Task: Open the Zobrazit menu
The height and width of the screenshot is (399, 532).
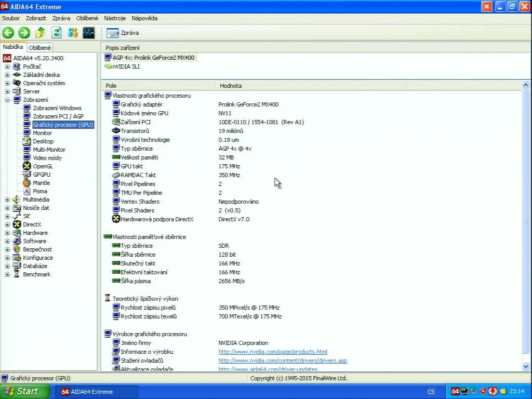Action: [x=36, y=18]
